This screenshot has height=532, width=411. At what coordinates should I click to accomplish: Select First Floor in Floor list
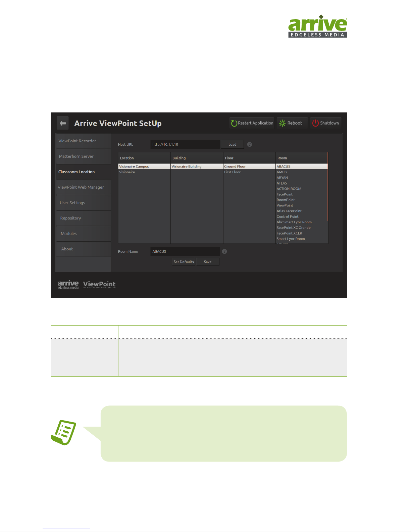click(249, 172)
